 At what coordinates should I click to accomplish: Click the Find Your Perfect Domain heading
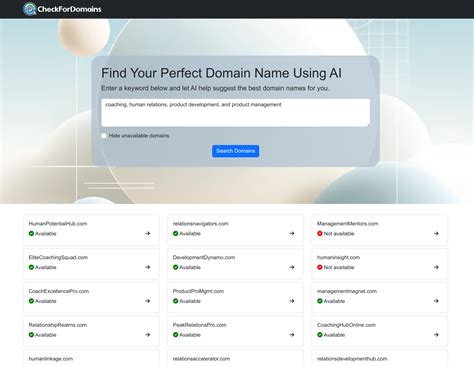[x=221, y=73]
